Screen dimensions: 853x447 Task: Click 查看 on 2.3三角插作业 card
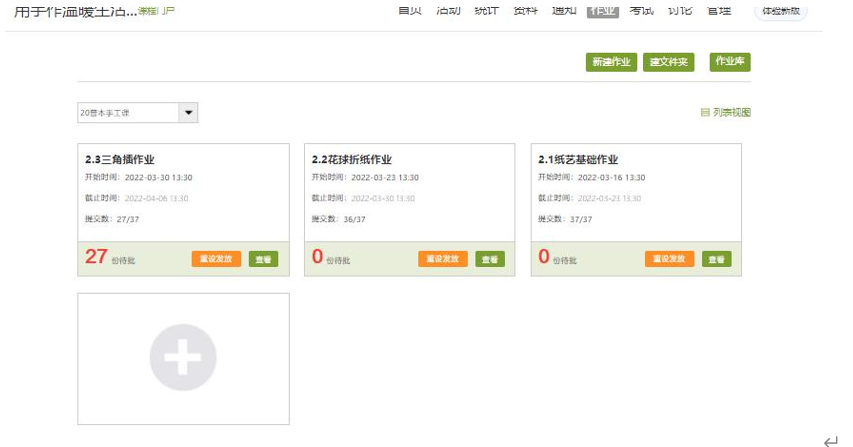click(x=263, y=259)
